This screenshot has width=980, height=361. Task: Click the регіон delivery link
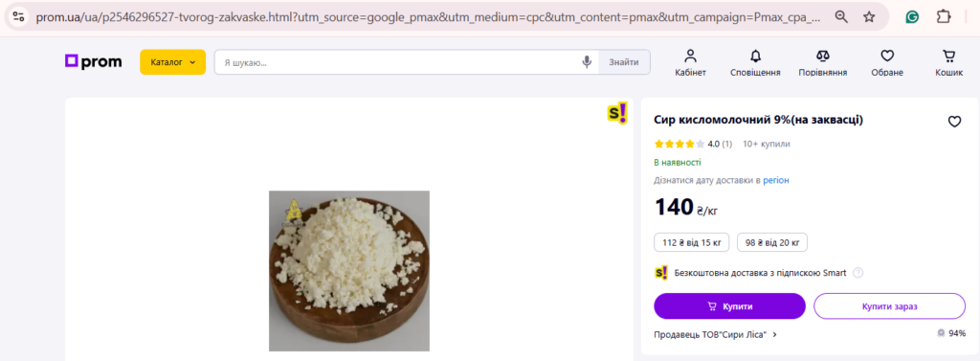coord(775,180)
